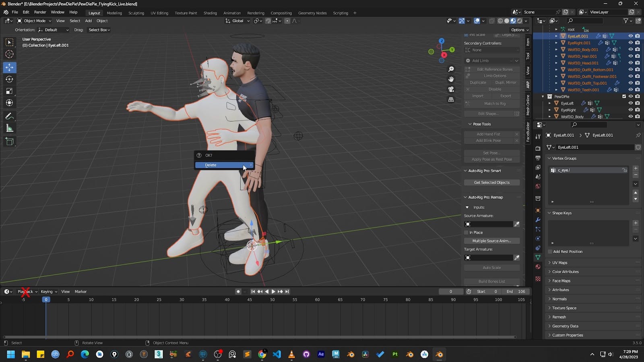Open the Global transform orientation dropdown

(x=237, y=21)
